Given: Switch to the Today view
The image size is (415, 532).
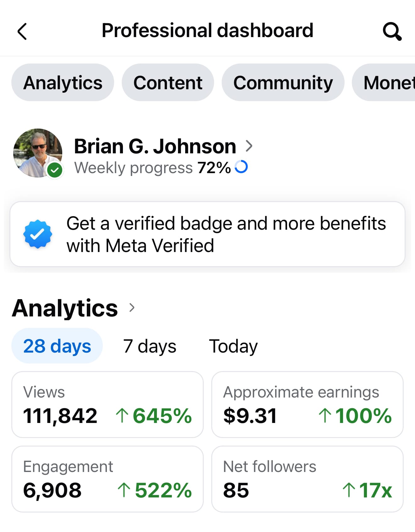Looking at the screenshot, I should [233, 346].
